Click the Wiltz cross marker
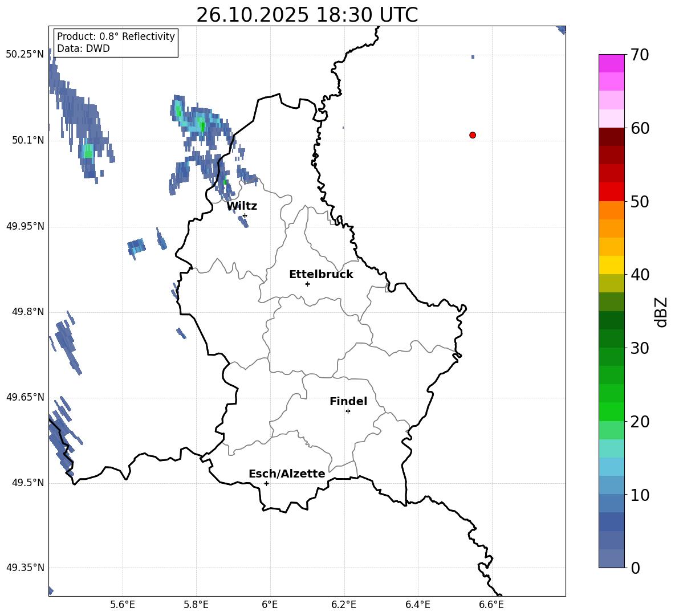This screenshot has width=675, height=616. (x=245, y=215)
